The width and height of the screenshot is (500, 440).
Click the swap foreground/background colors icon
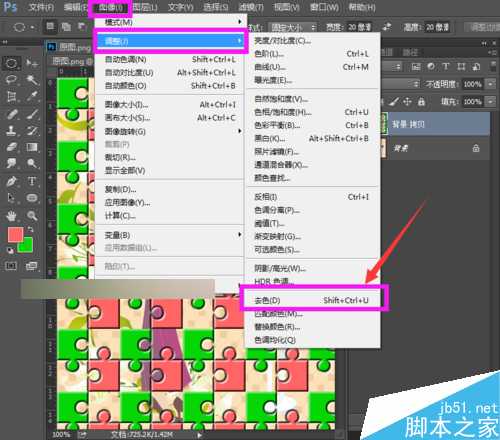pyautogui.click(x=30, y=230)
